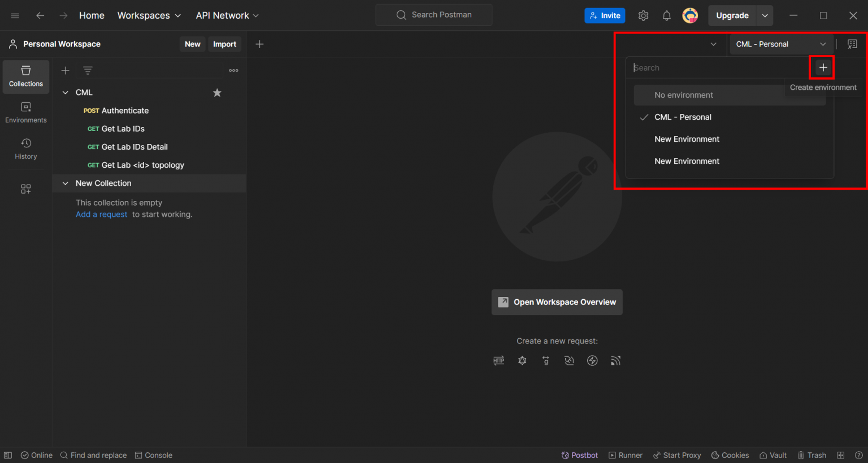The height and width of the screenshot is (463, 868).
Task: Create a new WebSocket request
Action: [569, 360]
